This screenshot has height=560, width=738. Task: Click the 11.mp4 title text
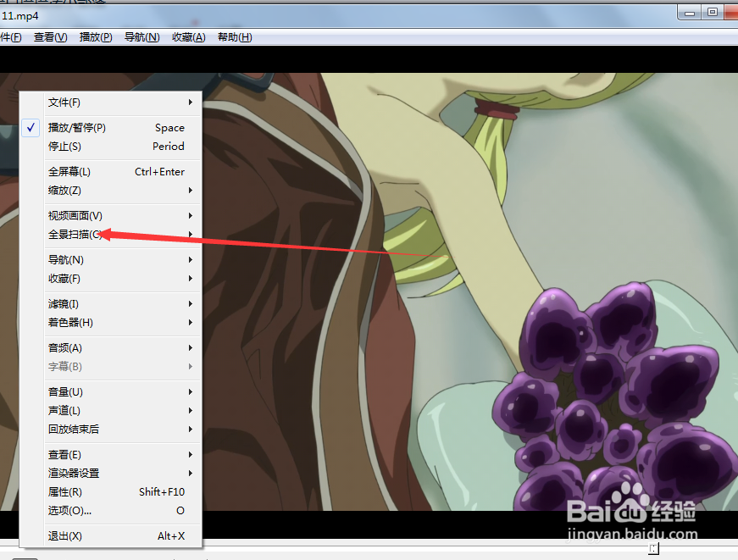click(19, 16)
